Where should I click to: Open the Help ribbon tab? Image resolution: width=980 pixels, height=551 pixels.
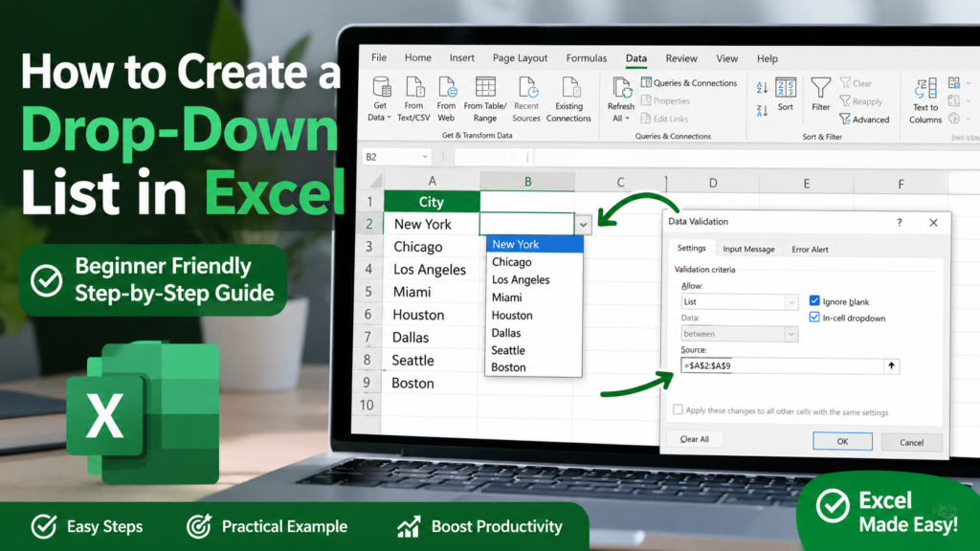pos(768,58)
